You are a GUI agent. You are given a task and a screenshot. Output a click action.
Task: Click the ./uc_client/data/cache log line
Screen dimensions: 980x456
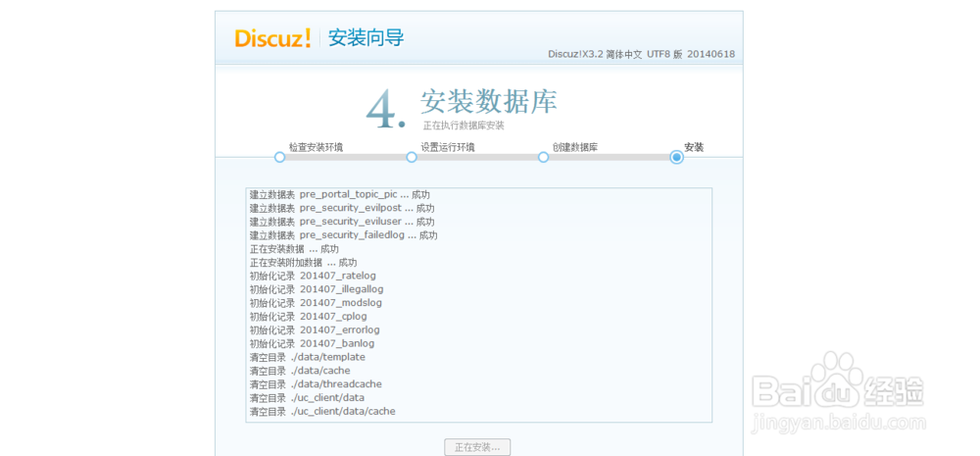tap(322, 412)
